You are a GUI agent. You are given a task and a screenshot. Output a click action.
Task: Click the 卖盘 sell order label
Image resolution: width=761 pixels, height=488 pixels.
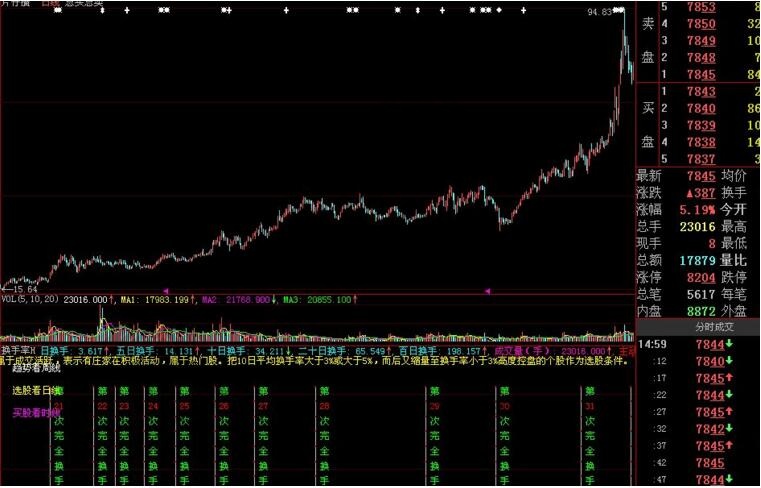tap(647, 40)
